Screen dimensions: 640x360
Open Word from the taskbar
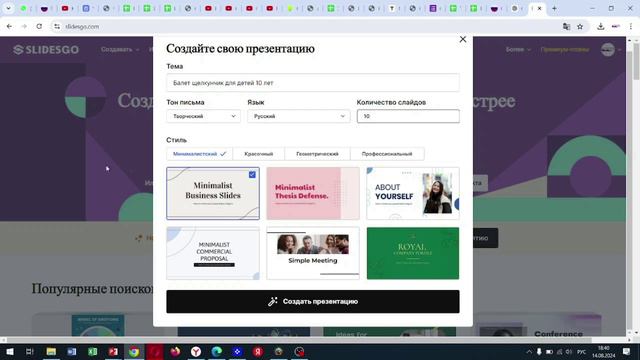click(72, 351)
